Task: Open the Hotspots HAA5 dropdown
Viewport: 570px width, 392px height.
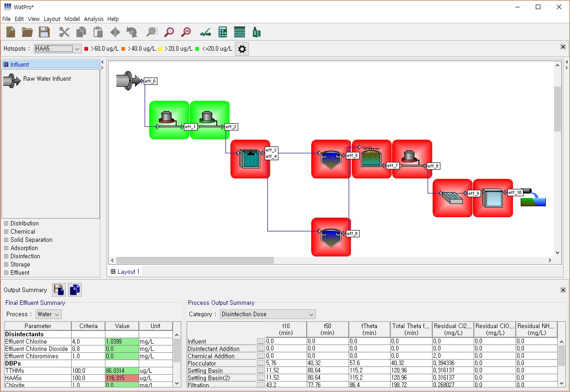Action: pos(58,49)
